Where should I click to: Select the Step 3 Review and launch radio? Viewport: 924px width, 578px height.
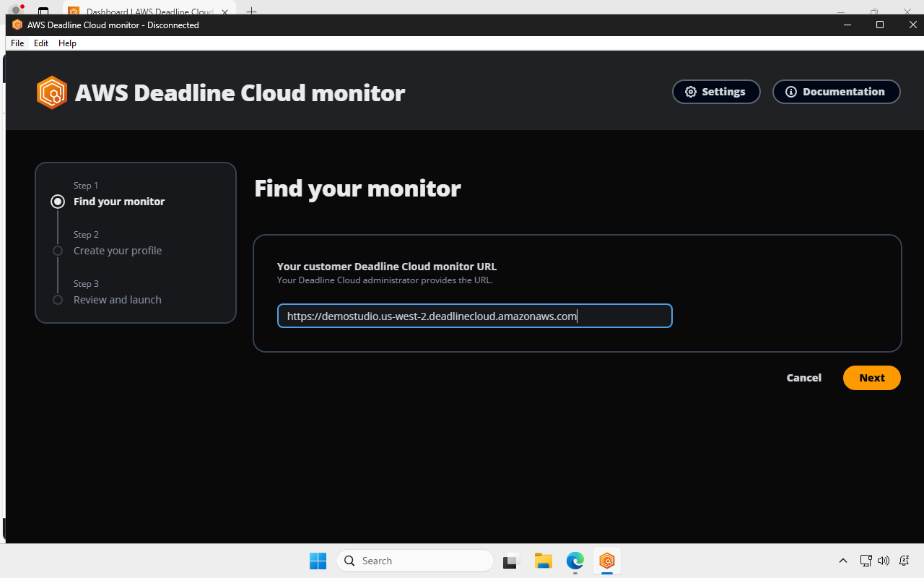coord(57,300)
